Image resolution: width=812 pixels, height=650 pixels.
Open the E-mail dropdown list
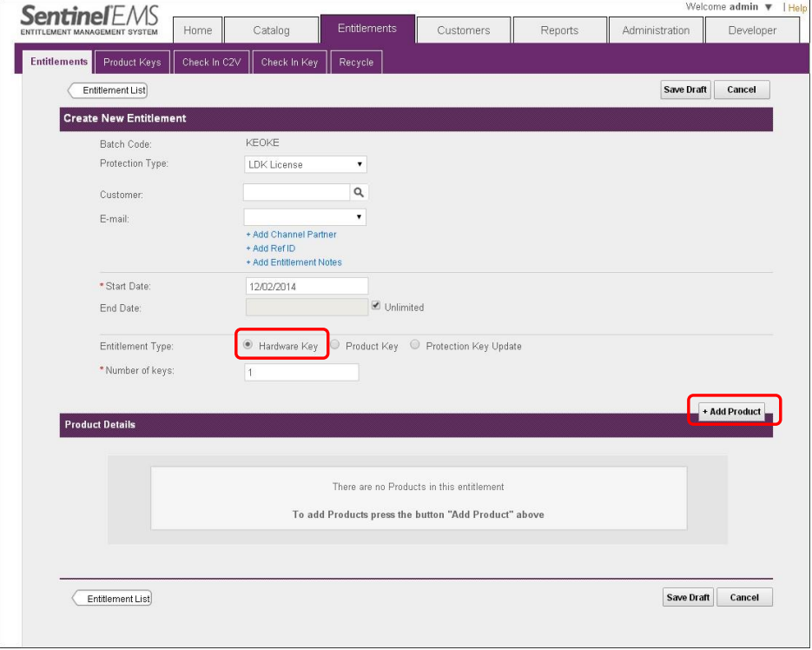[305, 217]
